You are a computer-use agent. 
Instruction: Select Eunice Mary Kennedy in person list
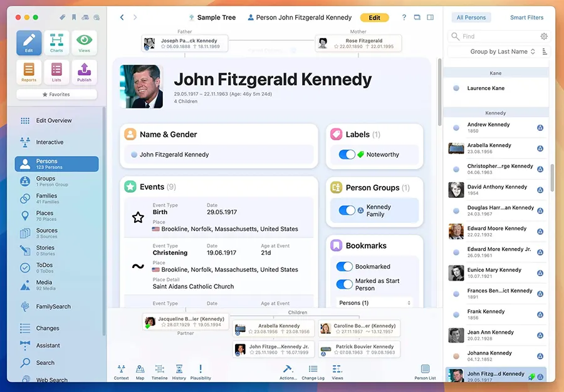494,273
